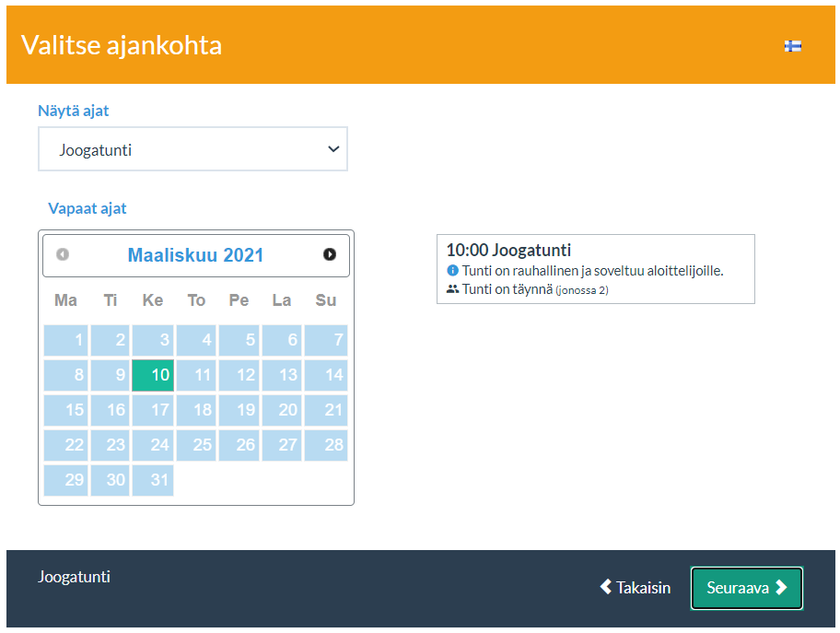Screen dimensions: 840x633
Task: Select day 23 in calendar
Action: 111,445
